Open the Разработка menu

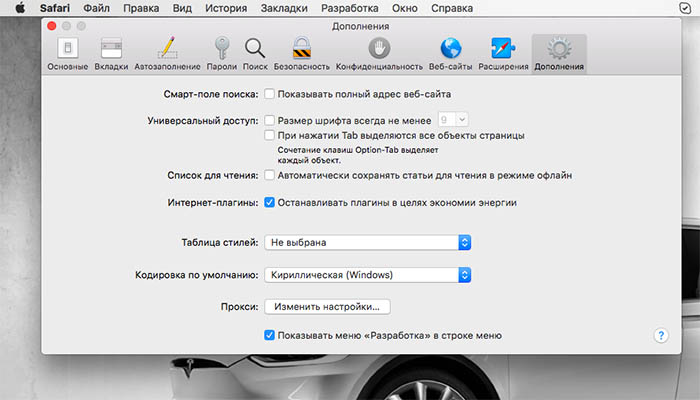(350, 8)
